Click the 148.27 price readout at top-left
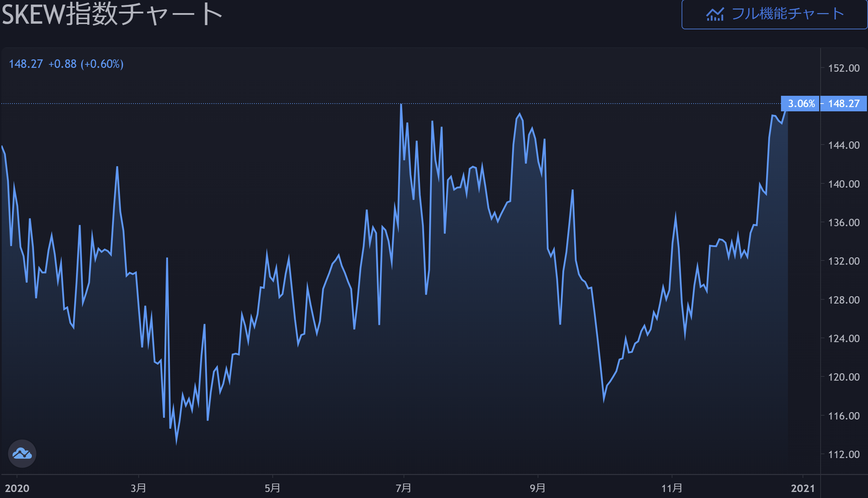 coord(26,64)
